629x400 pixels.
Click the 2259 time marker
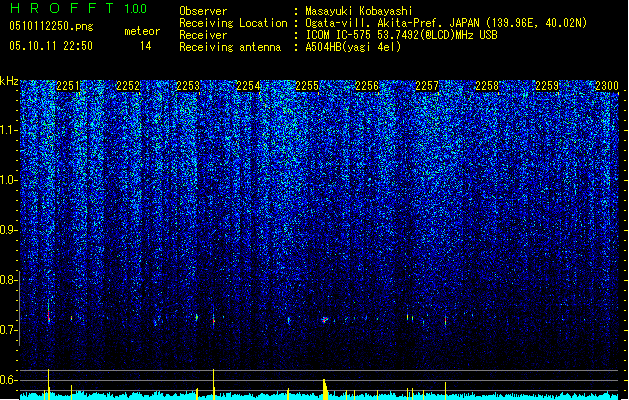(x=547, y=86)
